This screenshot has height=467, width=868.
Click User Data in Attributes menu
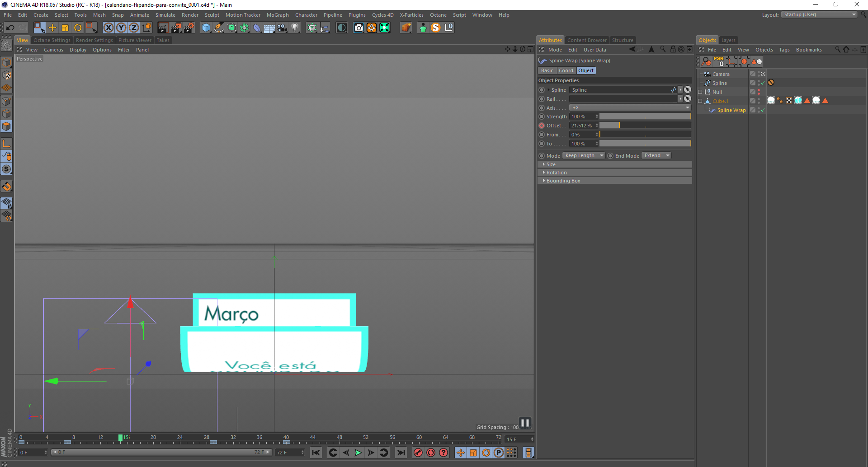[594, 50]
